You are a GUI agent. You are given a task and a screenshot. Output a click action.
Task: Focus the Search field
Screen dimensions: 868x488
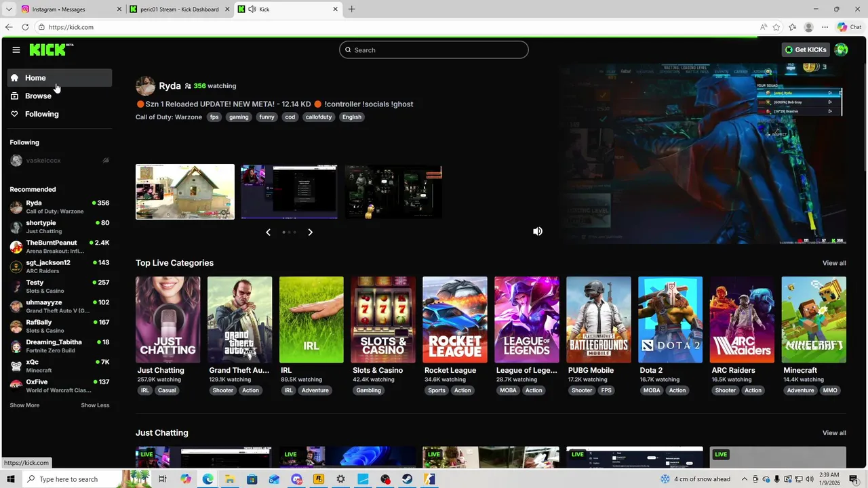pos(434,49)
